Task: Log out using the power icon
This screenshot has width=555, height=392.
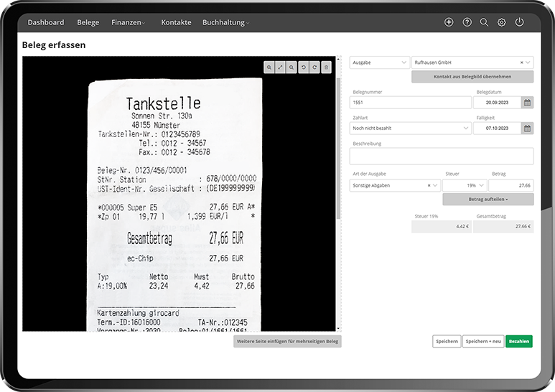Action: coord(519,22)
